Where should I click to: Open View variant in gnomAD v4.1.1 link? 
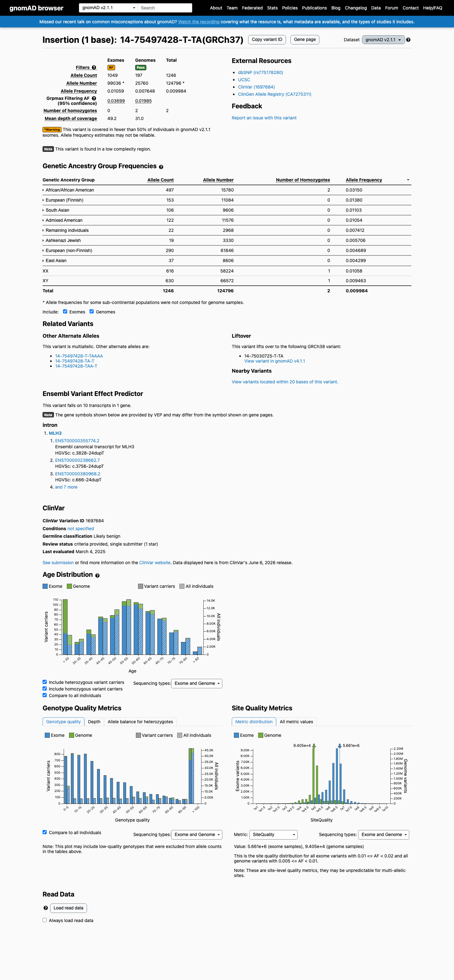coord(275,361)
